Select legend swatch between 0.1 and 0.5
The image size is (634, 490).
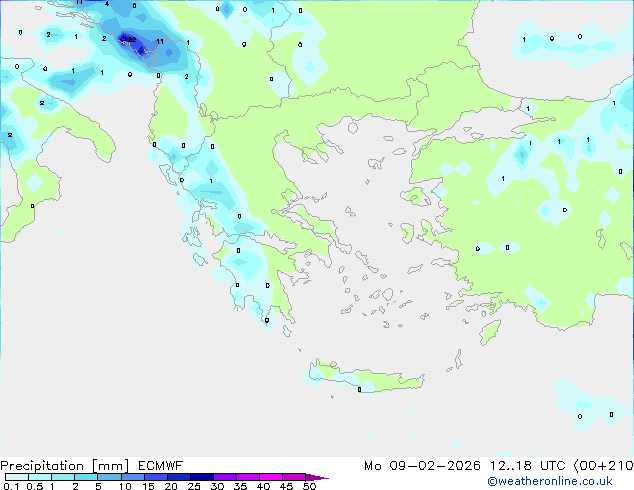tap(17, 477)
